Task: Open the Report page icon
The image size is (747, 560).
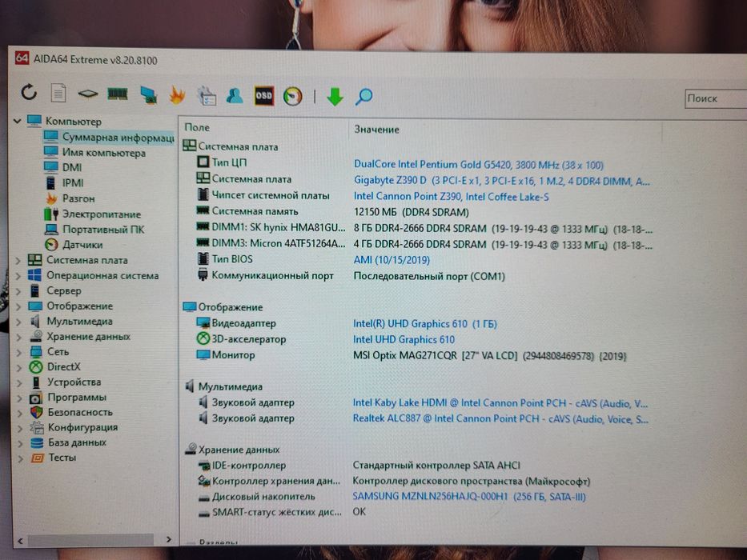Action: (x=58, y=93)
